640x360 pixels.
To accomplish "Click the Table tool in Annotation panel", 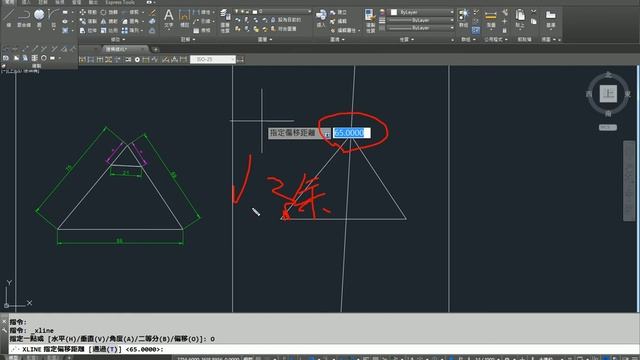I will [x=202, y=31].
